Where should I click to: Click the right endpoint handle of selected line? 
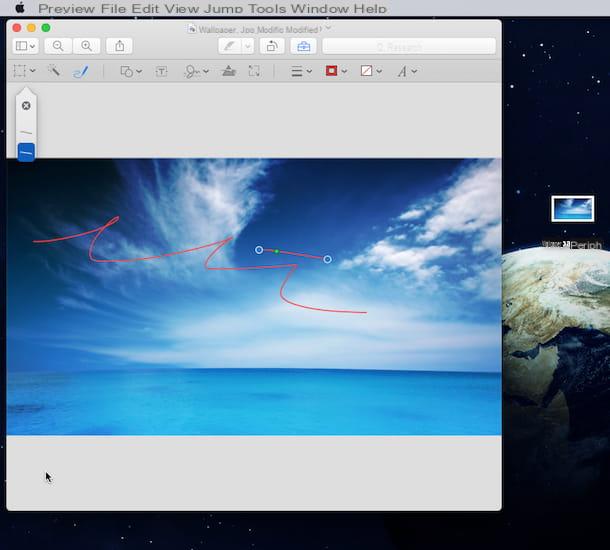click(328, 259)
